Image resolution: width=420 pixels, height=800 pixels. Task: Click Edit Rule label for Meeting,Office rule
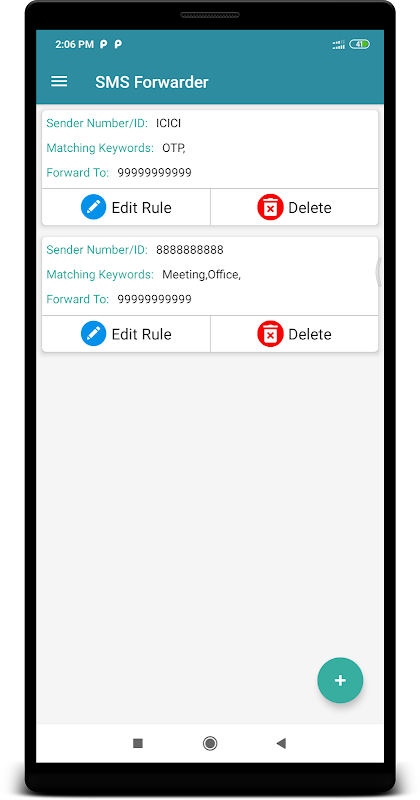pos(141,334)
